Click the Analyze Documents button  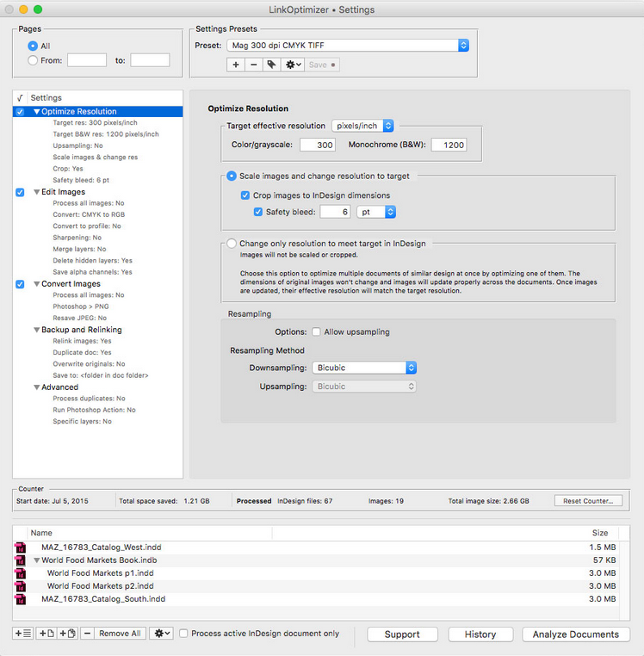point(575,634)
